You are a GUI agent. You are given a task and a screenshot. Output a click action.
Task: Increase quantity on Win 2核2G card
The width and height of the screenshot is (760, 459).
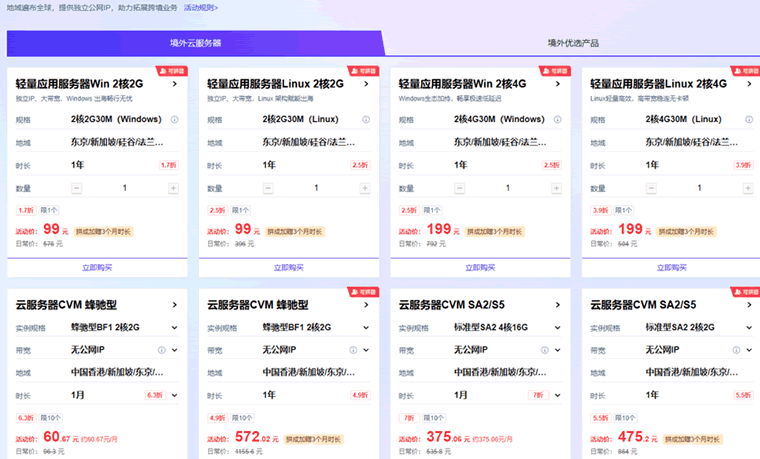[x=173, y=188]
